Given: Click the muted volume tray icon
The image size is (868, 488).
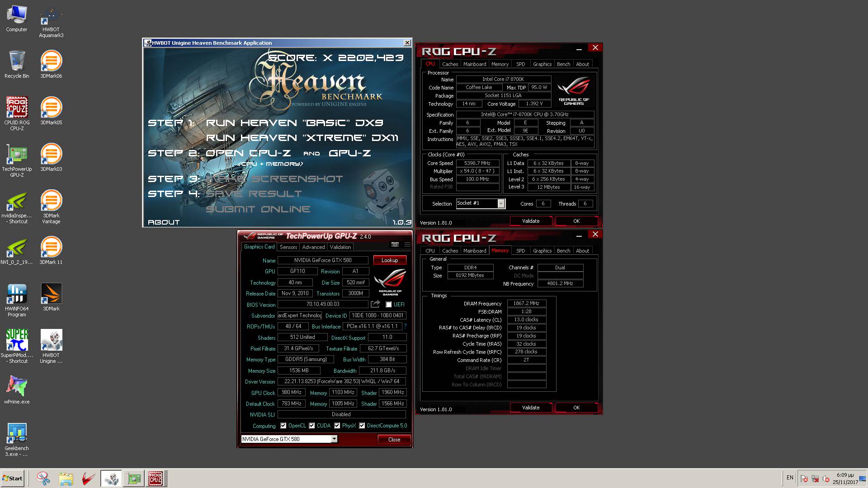Looking at the screenshot, I should pyautogui.click(x=826, y=479).
